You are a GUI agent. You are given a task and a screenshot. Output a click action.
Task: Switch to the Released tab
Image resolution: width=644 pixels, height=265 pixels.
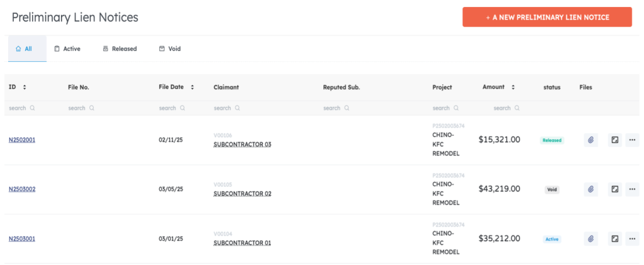coord(119,48)
